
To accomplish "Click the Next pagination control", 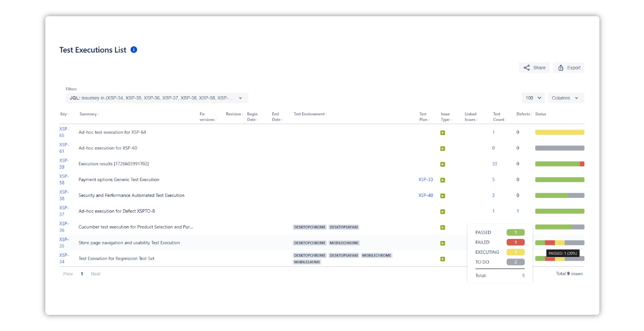I will (x=95, y=273).
